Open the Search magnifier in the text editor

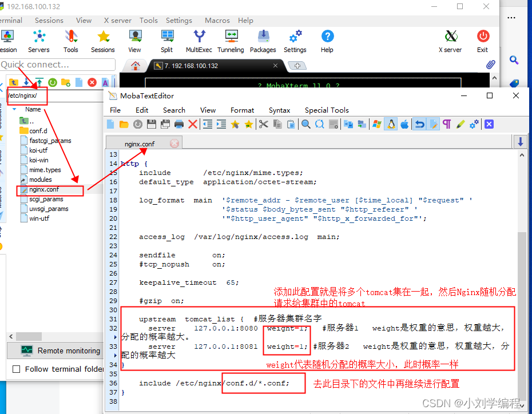point(305,124)
